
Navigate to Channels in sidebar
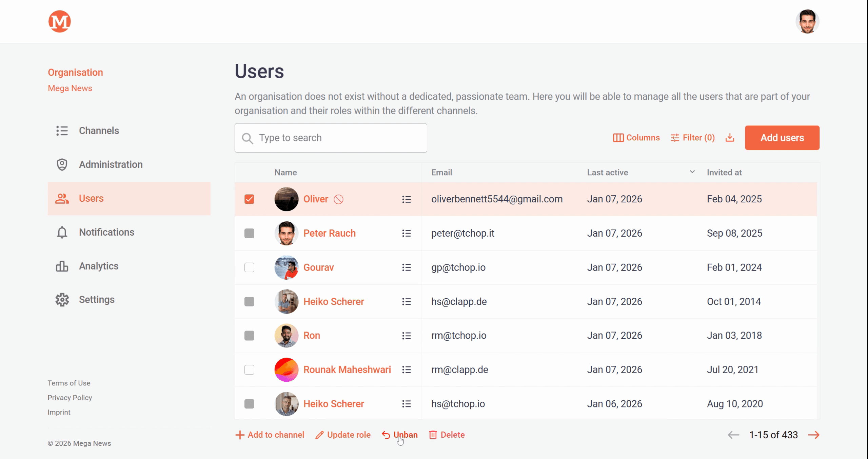click(x=99, y=131)
